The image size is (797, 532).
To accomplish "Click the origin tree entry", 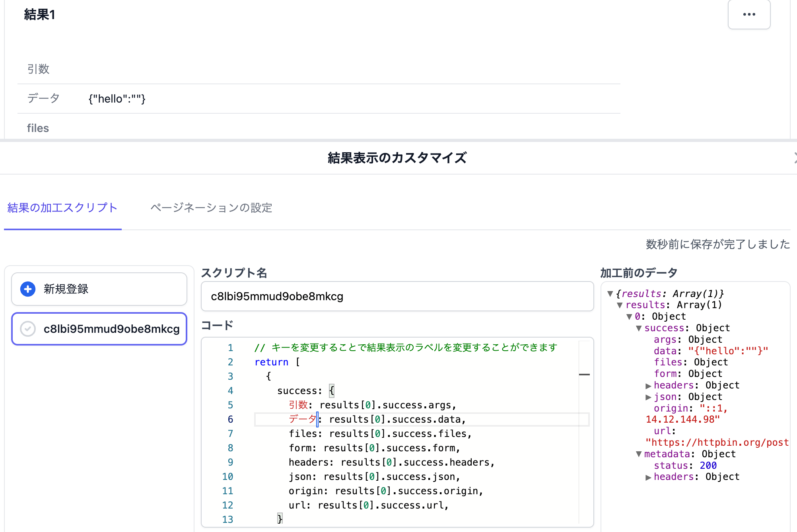I will pyautogui.click(x=687, y=414).
